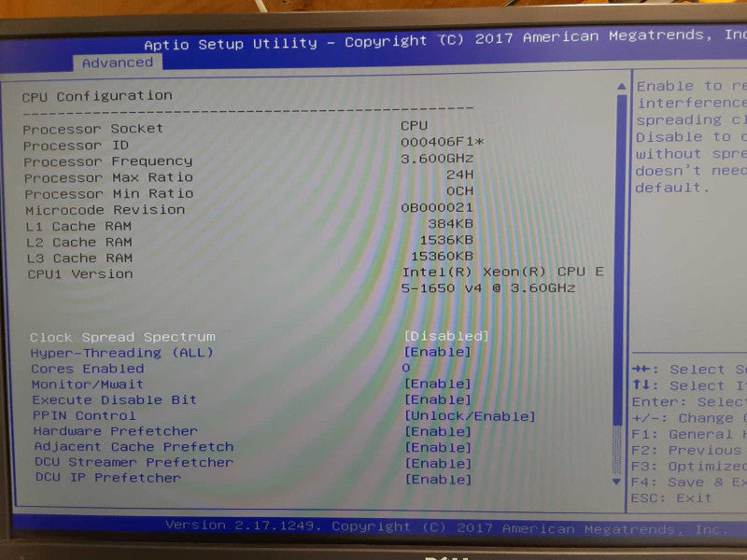Click the +/-: Change hint
747x560 pixels.
coord(689,418)
